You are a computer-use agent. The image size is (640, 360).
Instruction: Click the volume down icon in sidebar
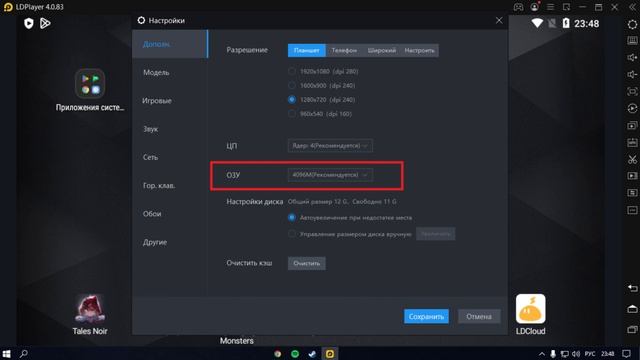point(632,74)
